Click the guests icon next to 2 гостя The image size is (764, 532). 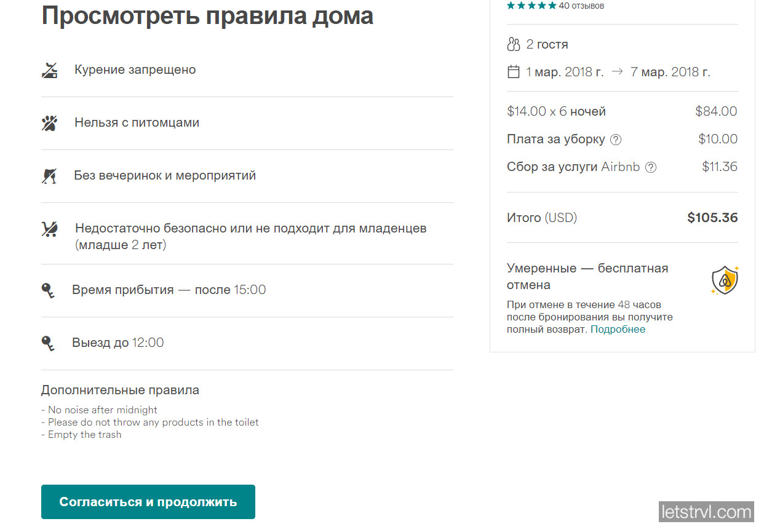513,44
